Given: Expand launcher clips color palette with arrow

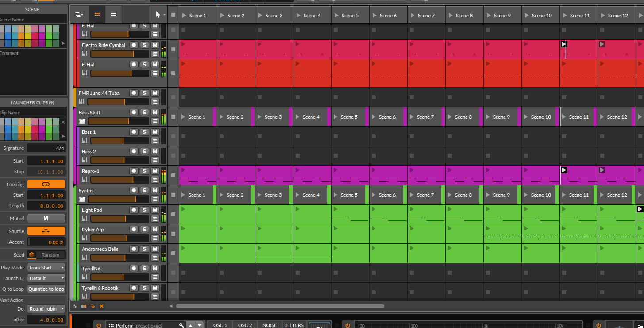Looking at the screenshot, I should (63, 136).
